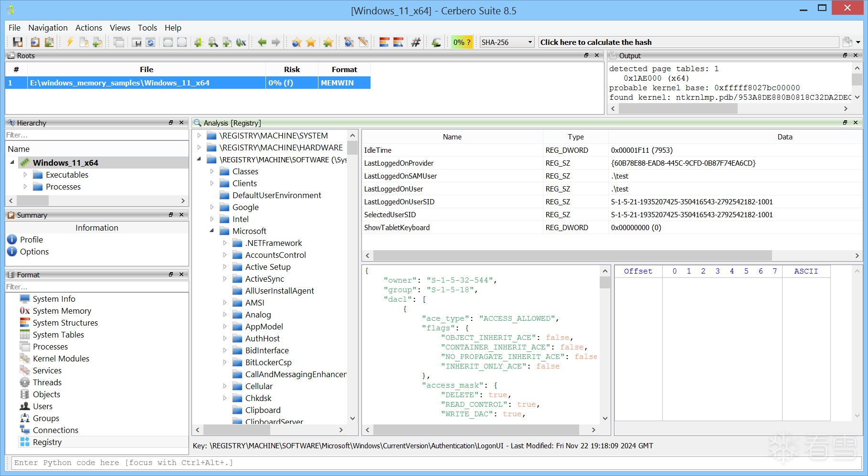Click the hash symbol toolbar icon
The width and height of the screenshot is (868, 476).
pyautogui.click(x=416, y=42)
